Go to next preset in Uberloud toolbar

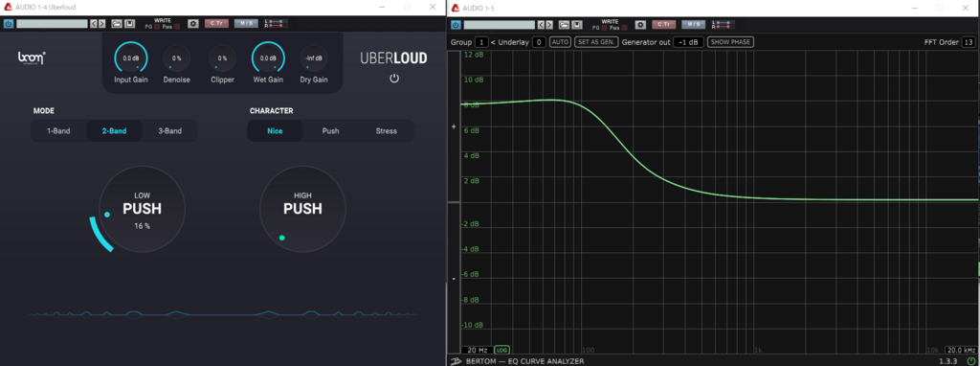point(101,24)
